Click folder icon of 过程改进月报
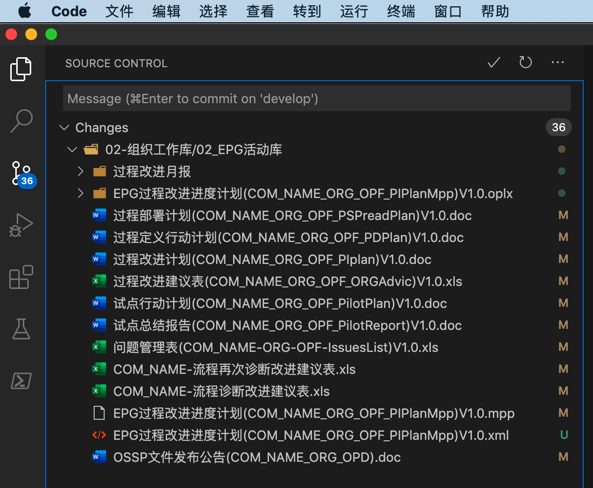The height and width of the screenshot is (488, 593). pos(99,171)
